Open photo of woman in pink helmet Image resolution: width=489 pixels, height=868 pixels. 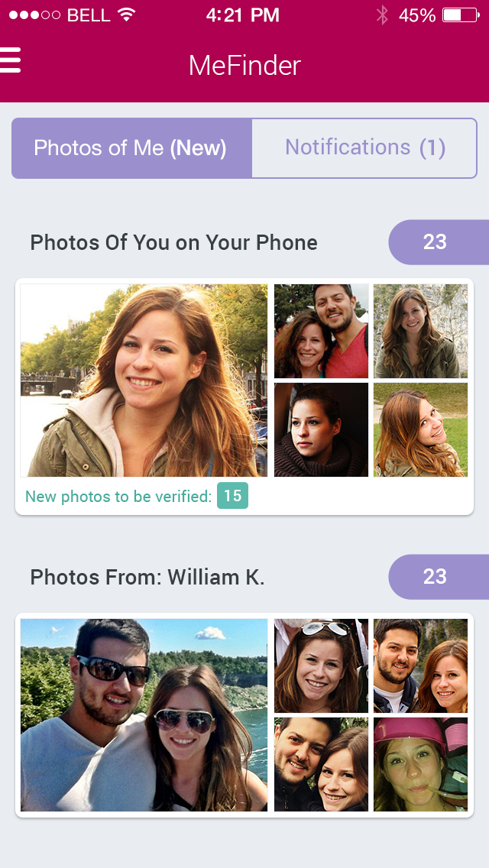pos(420,764)
